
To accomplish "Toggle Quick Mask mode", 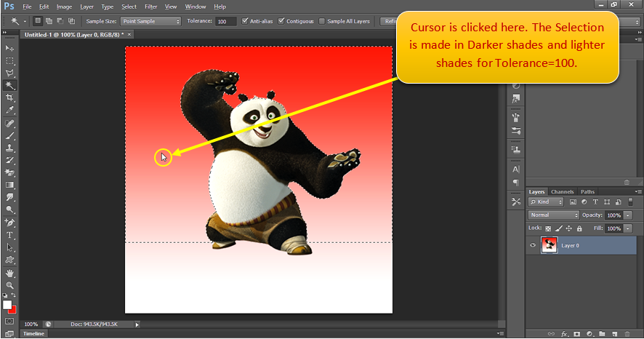I will [9, 321].
